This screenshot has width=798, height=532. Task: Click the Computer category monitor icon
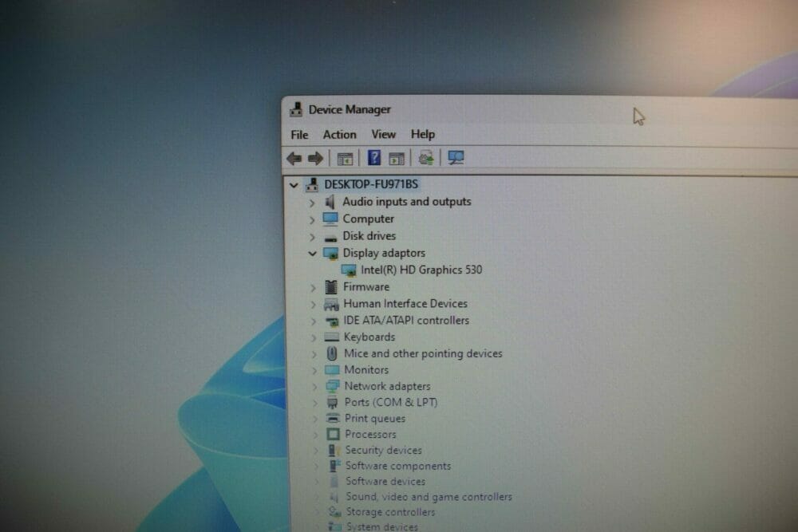point(330,219)
